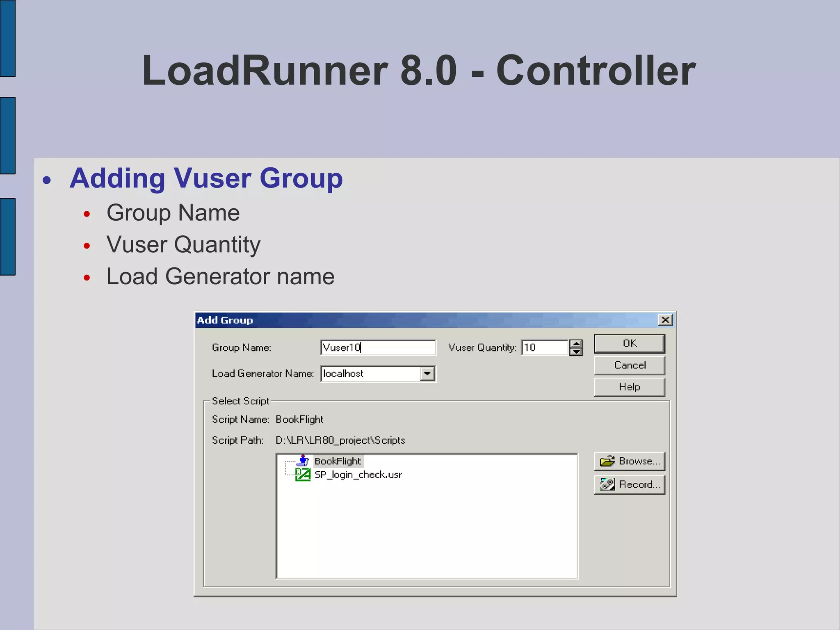Screen dimensions: 840x630
Task: Click the slide title LoadRunner 8.0 - Controller
Action: tap(419, 71)
